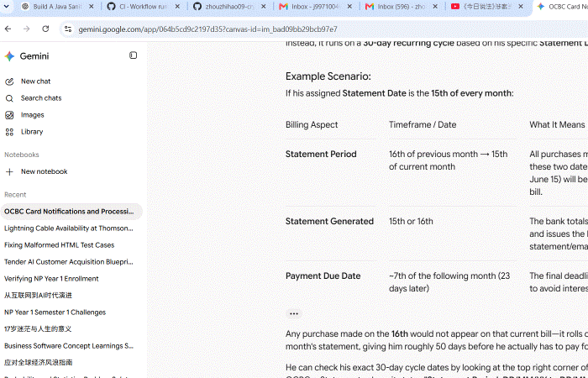The width and height of the screenshot is (588, 378).
Task: Click the Billing Aspect column header
Action: 312,125
